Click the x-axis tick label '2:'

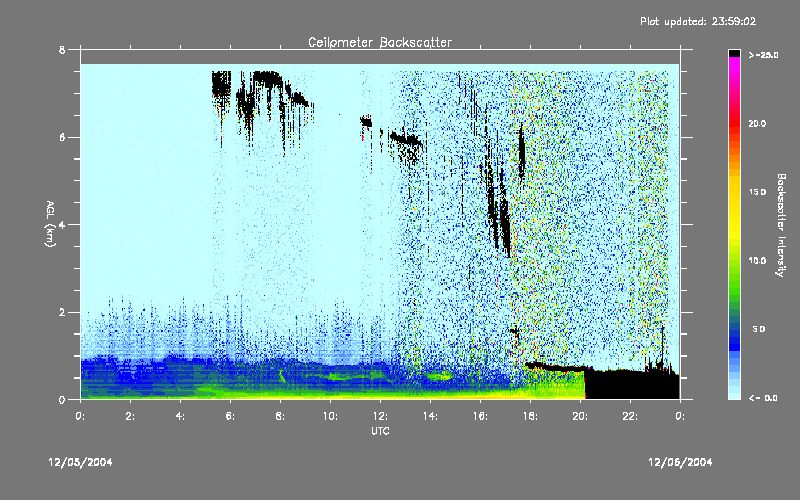pos(130,416)
